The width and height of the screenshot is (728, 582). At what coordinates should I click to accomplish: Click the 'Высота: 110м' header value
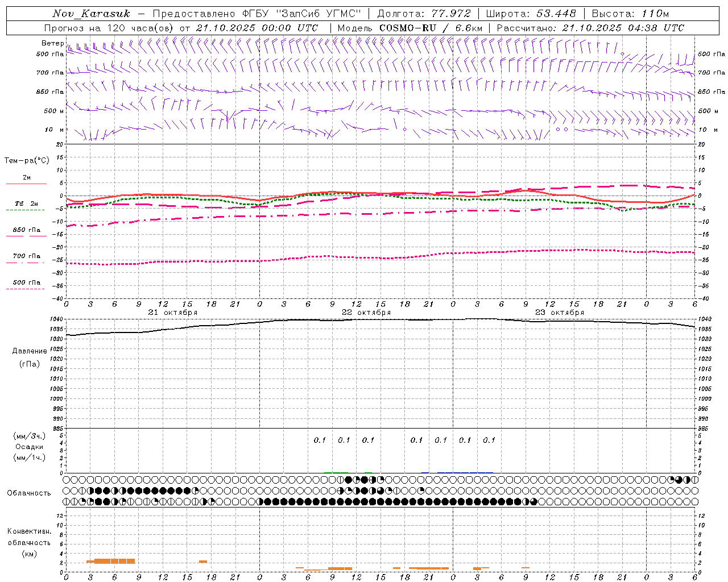[630, 14]
